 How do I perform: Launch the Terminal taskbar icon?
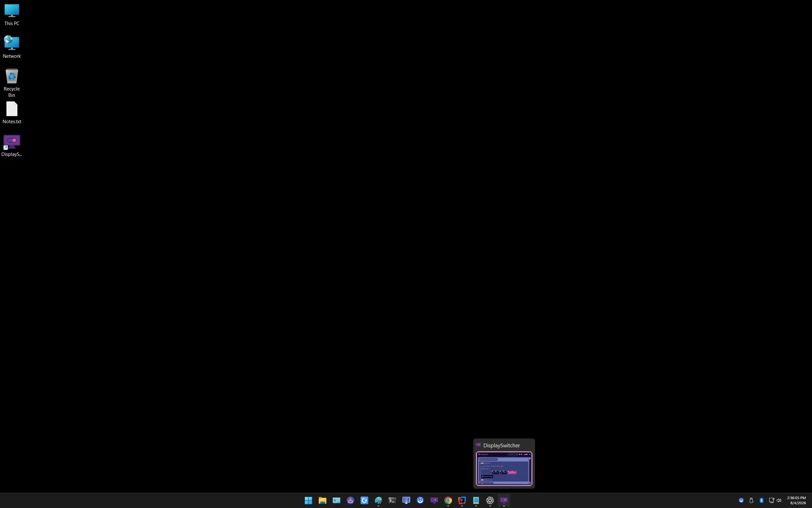pos(392,500)
